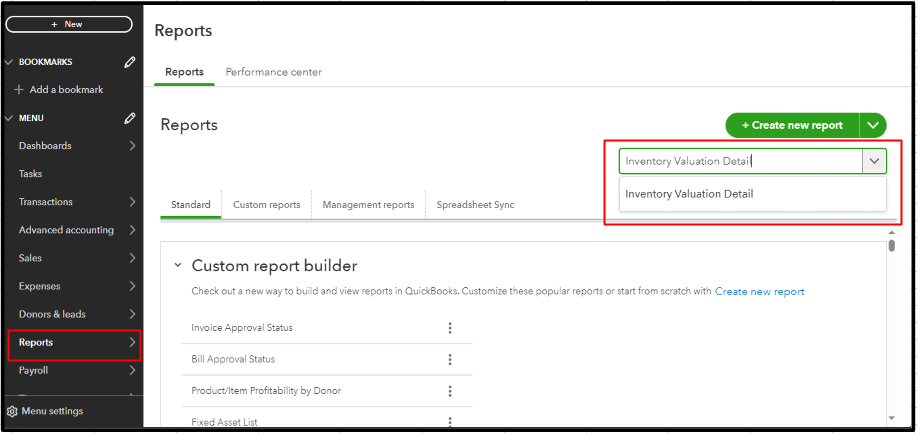Open the Management reports tab
The image size is (917, 433).
pos(368,205)
